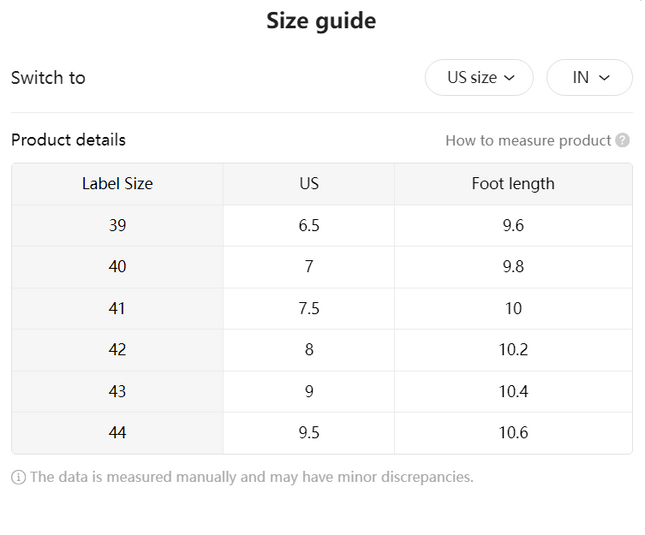Viewport: 645px width, 535px height.
Task: Click the chevron on US size selector
Action: 509,78
